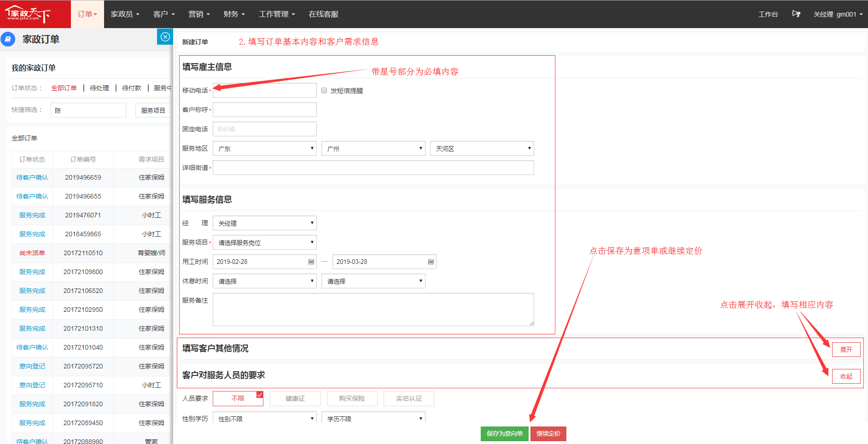
Task: Click the message flag icon in top bar
Action: click(x=796, y=14)
